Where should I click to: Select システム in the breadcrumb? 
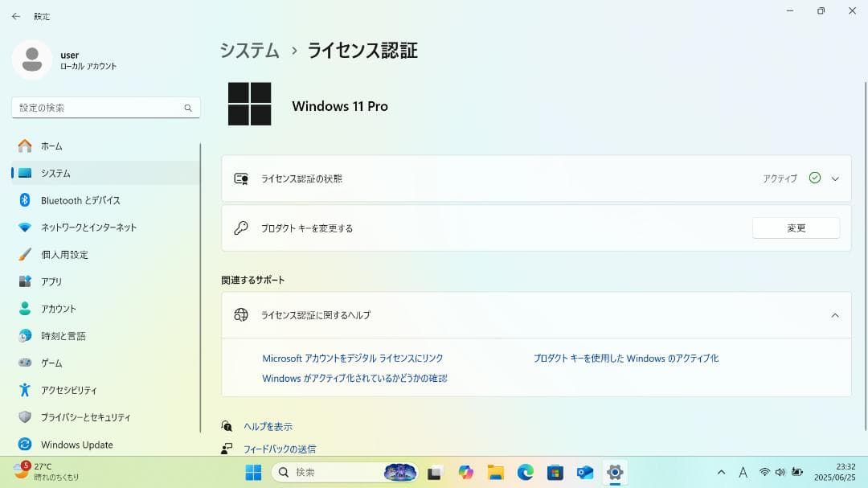248,50
